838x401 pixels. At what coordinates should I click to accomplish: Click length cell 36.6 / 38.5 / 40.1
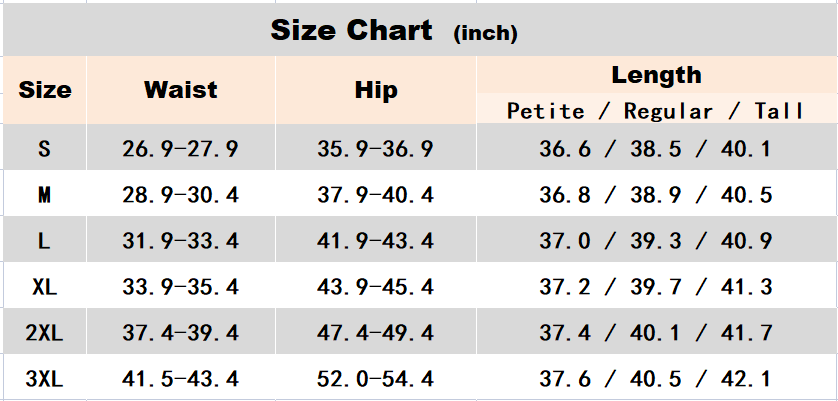657,148
